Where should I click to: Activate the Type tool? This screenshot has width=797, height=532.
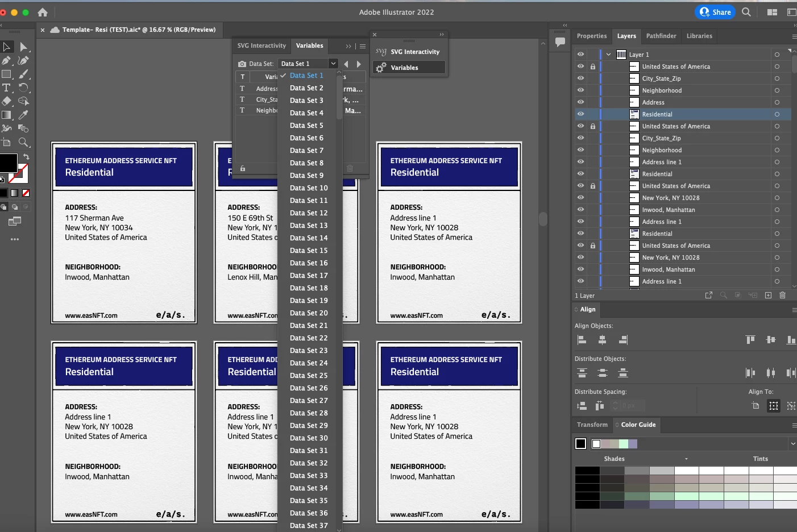7,88
